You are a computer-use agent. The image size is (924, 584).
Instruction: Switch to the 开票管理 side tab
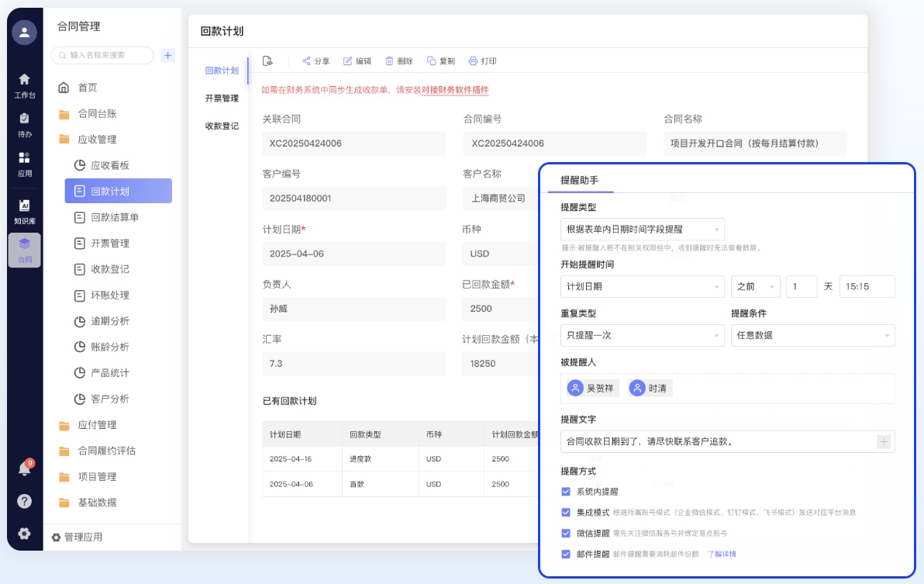(x=222, y=98)
